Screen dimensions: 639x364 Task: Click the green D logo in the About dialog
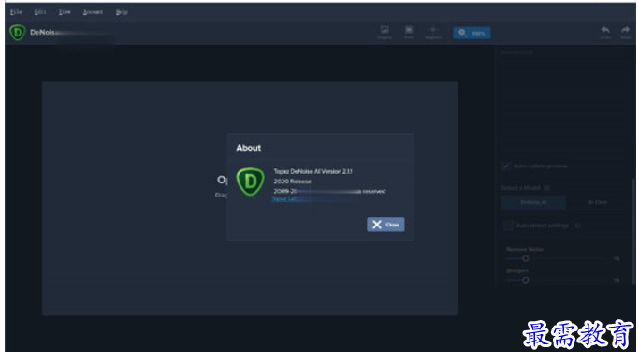(250, 182)
